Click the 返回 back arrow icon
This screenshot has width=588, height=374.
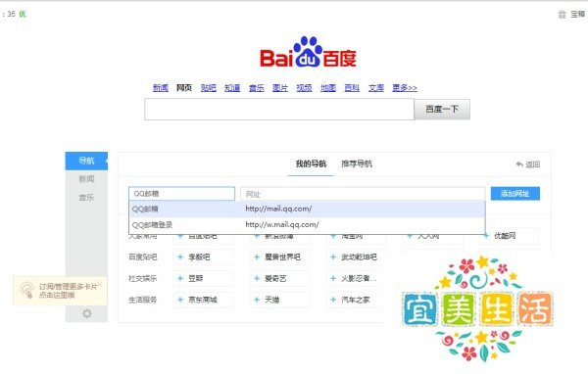(x=519, y=164)
